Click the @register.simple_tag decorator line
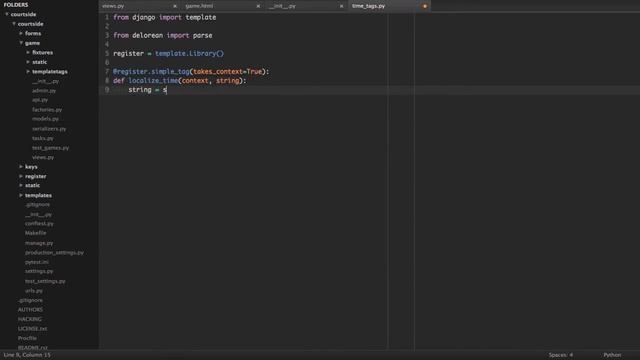 pyautogui.click(x=191, y=71)
